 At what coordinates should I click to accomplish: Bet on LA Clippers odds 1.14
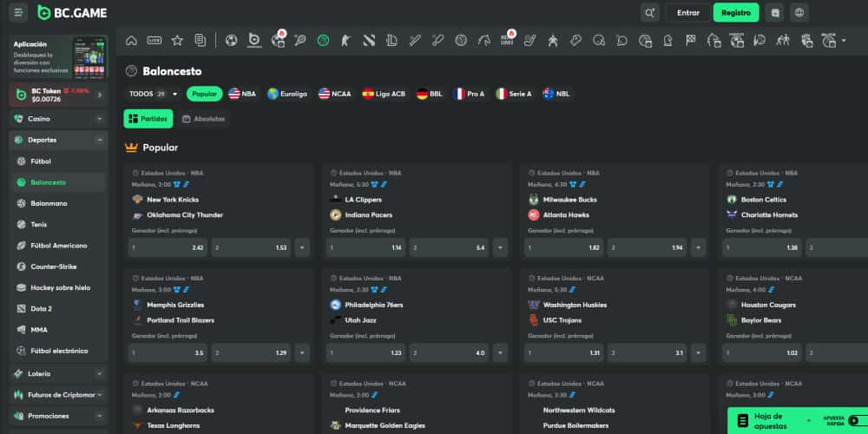pos(365,247)
